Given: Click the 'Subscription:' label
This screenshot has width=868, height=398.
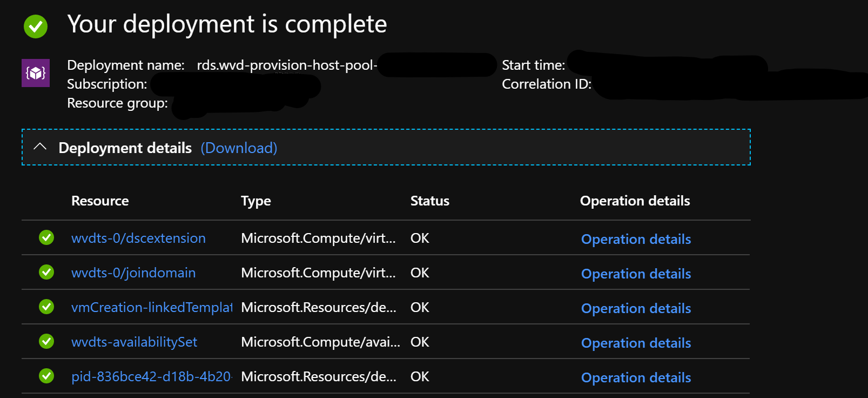Looking at the screenshot, I should (107, 84).
